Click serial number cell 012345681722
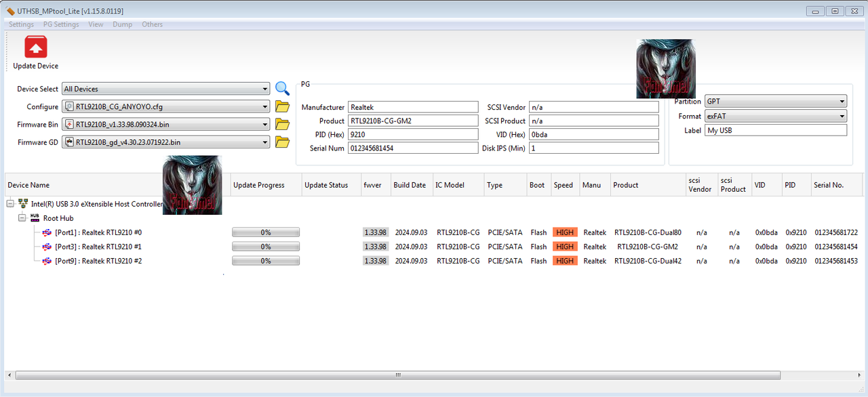 click(x=836, y=232)
